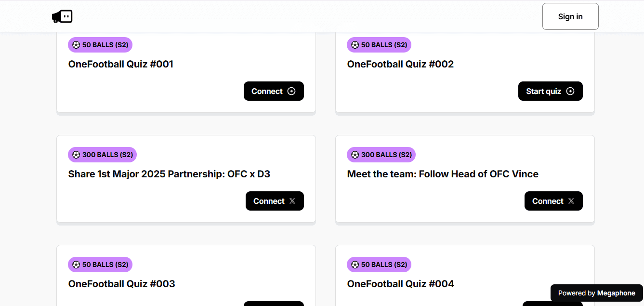Click Connect for Follow Head of OFC Vince
Viewport: 644px width, 306px height.
(553, 201)
